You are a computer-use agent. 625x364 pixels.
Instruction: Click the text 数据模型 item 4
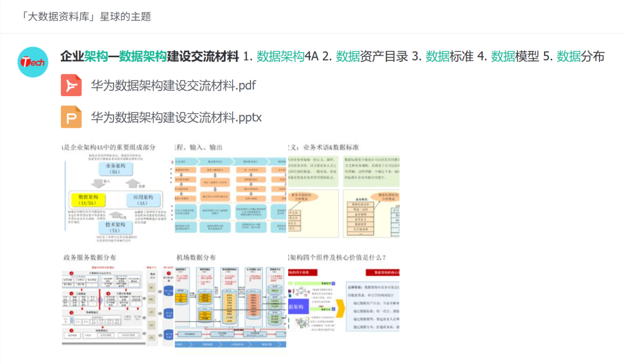515,56
